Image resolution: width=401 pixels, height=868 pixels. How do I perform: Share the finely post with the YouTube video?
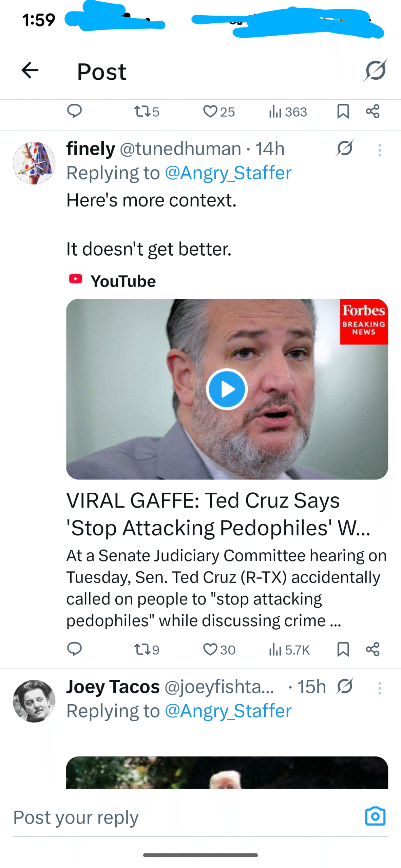point(373,649)
